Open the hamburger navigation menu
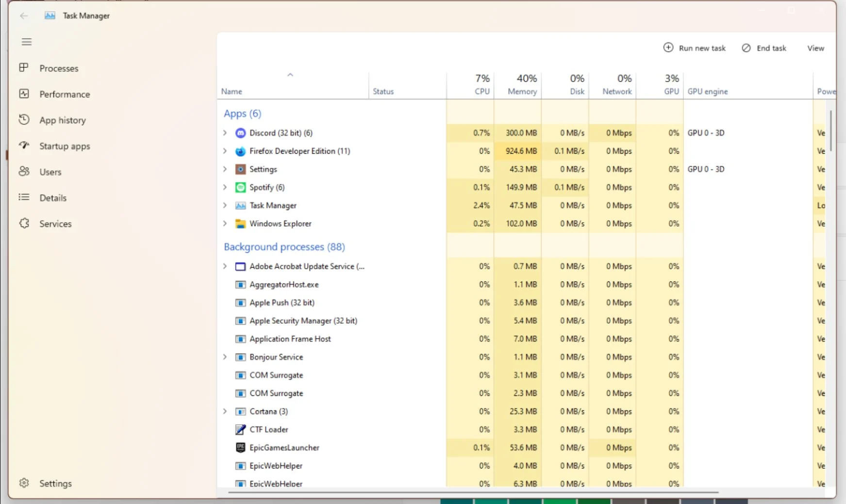 pyautogui.click(x=27, y=42)
